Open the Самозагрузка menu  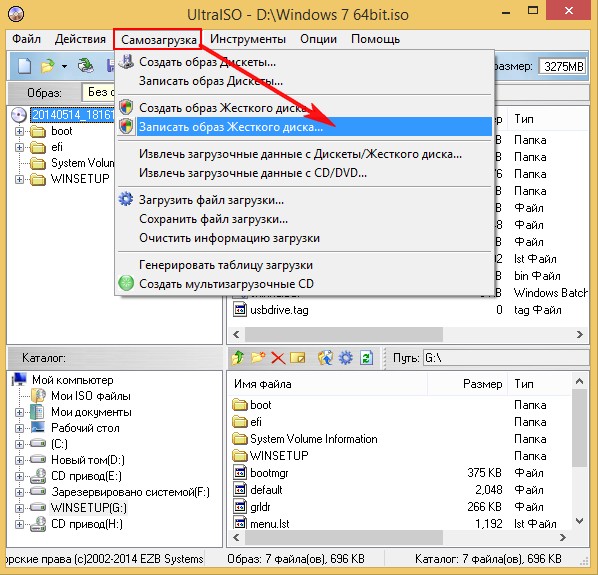pos(158,39)
